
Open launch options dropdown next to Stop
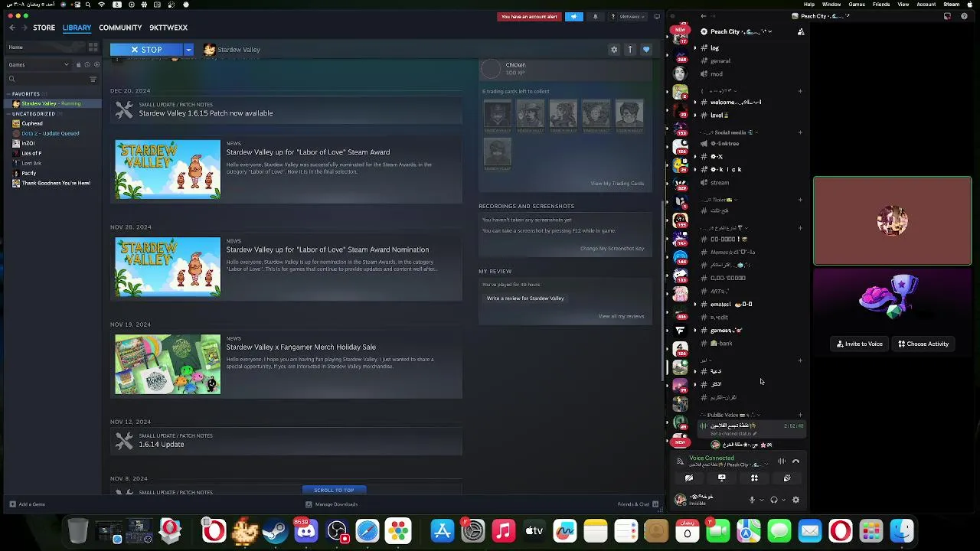pos(188,50)
